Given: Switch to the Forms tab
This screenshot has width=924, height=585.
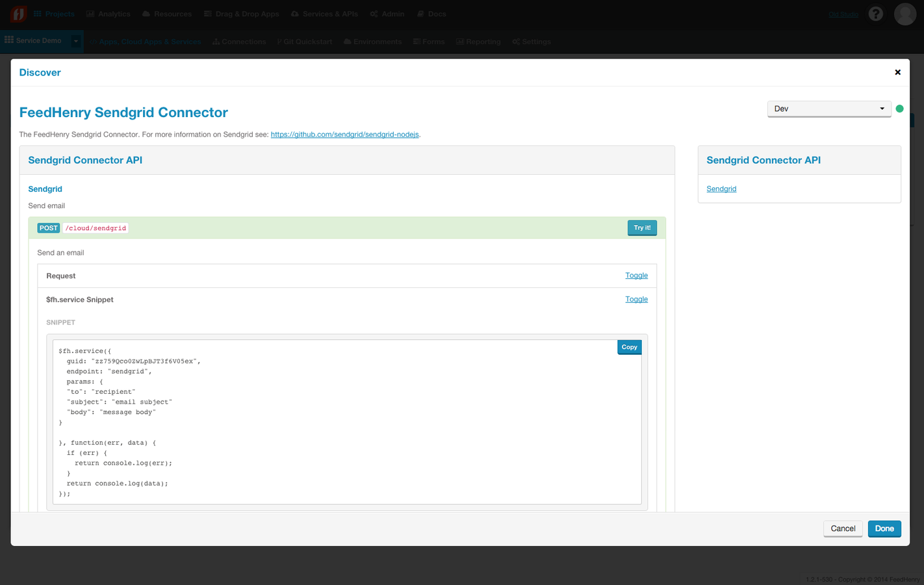Looking at the screenshot, I should [x=429, y=42].
